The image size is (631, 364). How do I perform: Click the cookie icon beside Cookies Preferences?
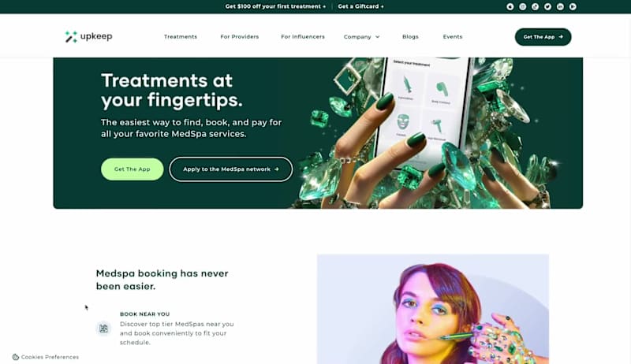point(16,357)
